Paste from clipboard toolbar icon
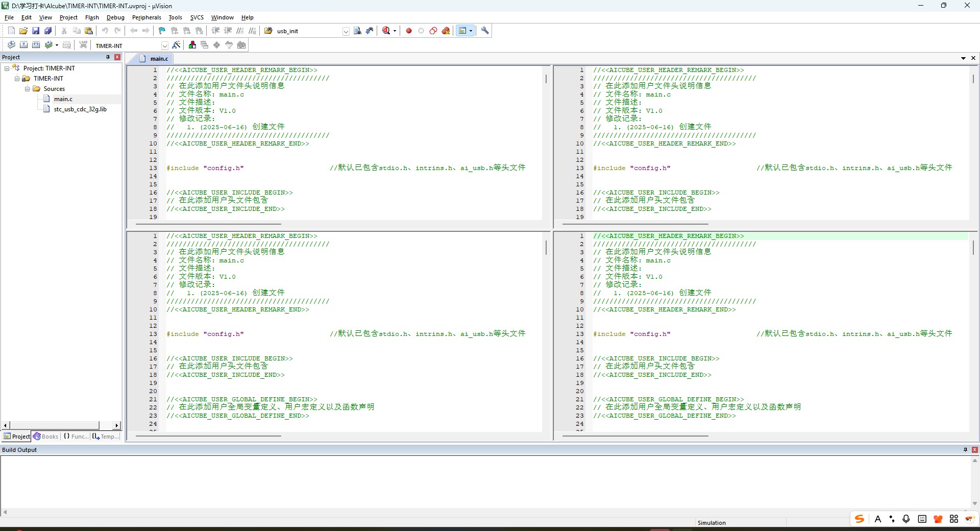The image size is (980, 531). click(89, 31)
